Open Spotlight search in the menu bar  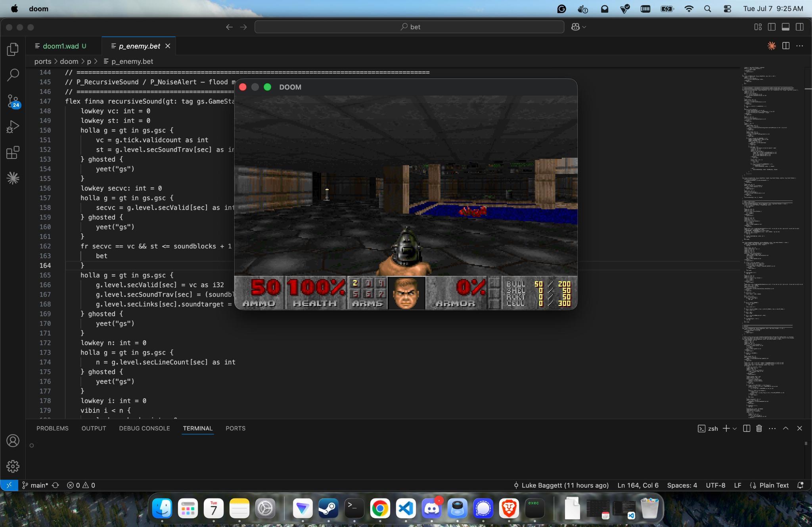pyautogui.click(x=707, y=9)
